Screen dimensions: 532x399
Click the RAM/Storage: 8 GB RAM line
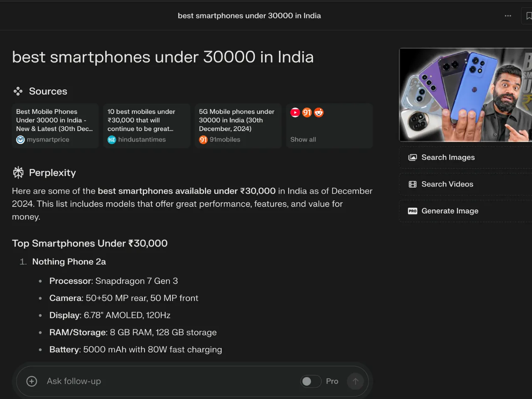coord(133,332)
